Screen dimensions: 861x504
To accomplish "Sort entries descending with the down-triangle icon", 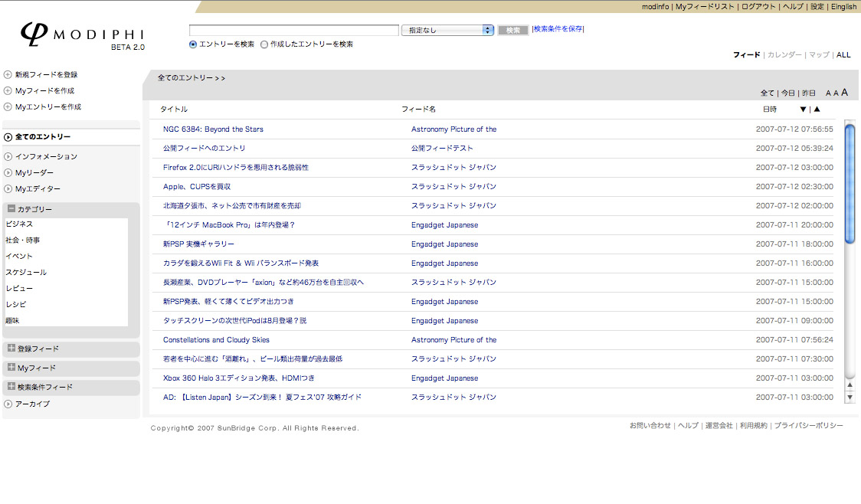I will 803,110.
